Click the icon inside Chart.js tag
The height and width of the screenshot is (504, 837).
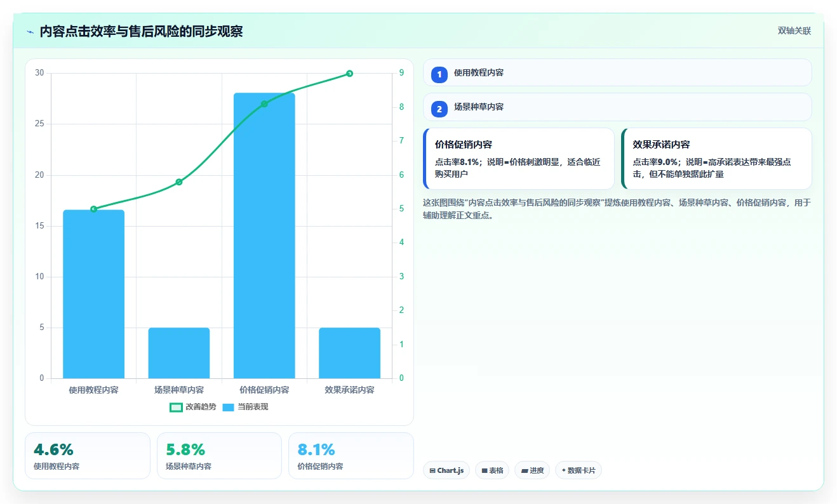coord(432,471)
